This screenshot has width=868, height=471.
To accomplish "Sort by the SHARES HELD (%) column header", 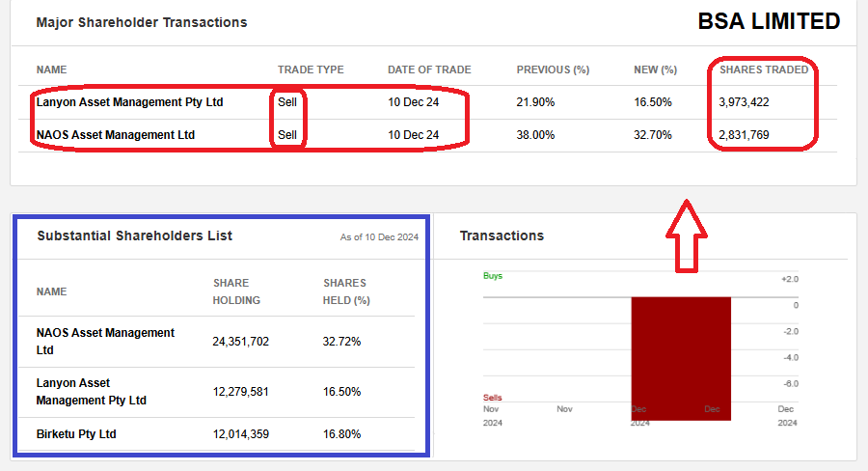I will click(x=346, y=291).
